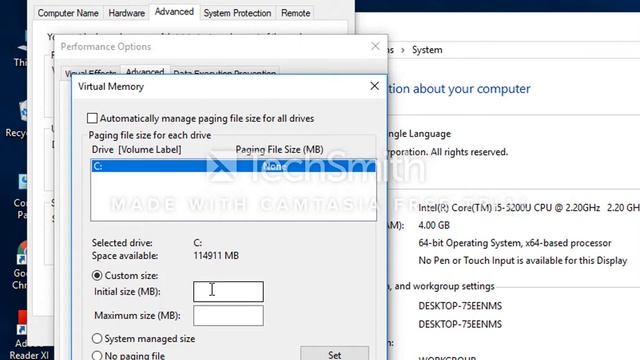Click the Set button
The height and width of the screenshot is (360, 640).
[335, 353]
